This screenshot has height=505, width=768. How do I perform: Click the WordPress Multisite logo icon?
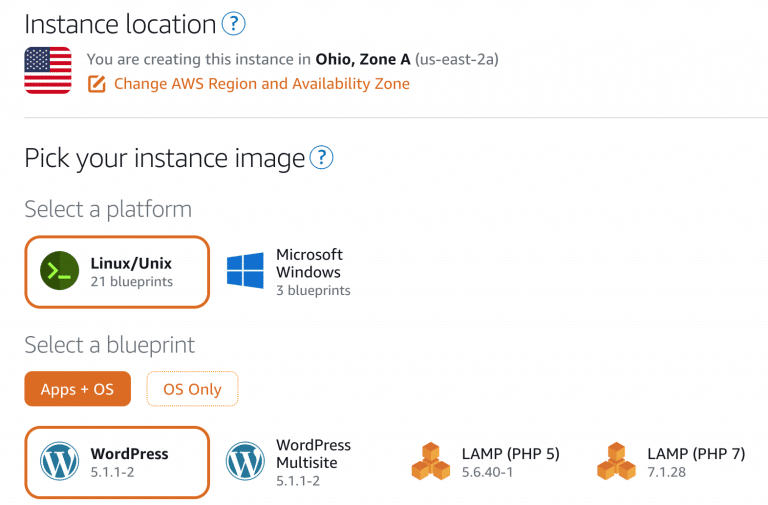pos(245,461)
